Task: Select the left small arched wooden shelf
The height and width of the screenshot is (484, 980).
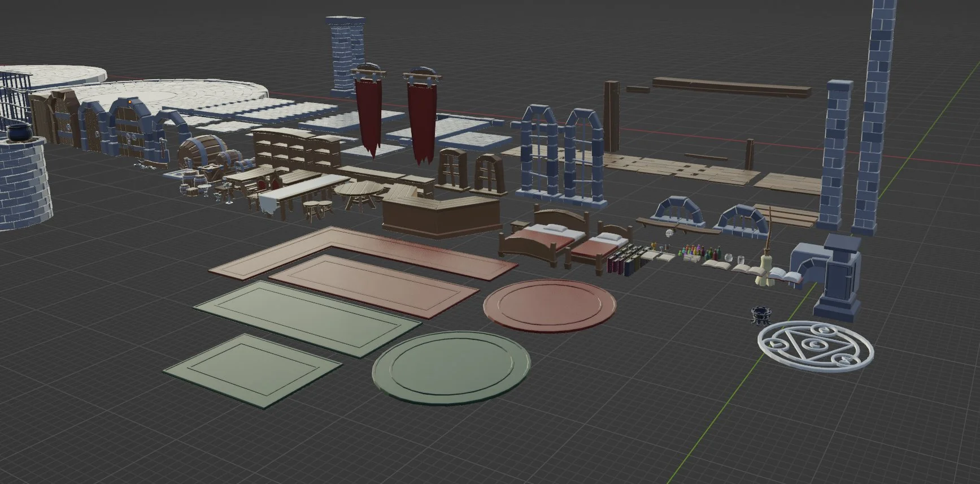Action: click(453, 169)
